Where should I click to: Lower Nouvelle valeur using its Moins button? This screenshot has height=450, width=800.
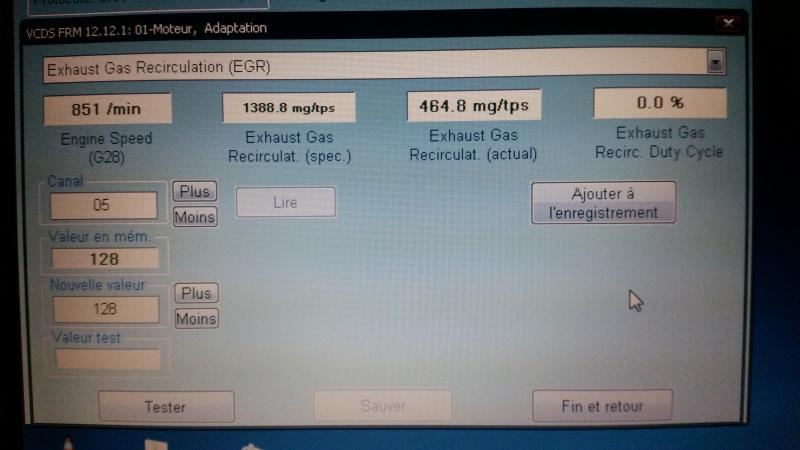[x=196, y=318]
